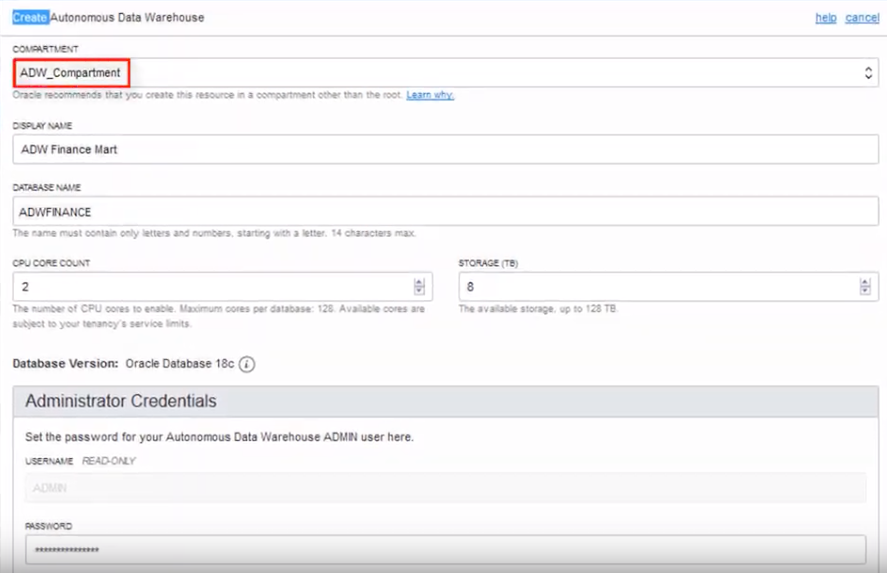Click the compartment dropdown arrows

click(868, 72)
